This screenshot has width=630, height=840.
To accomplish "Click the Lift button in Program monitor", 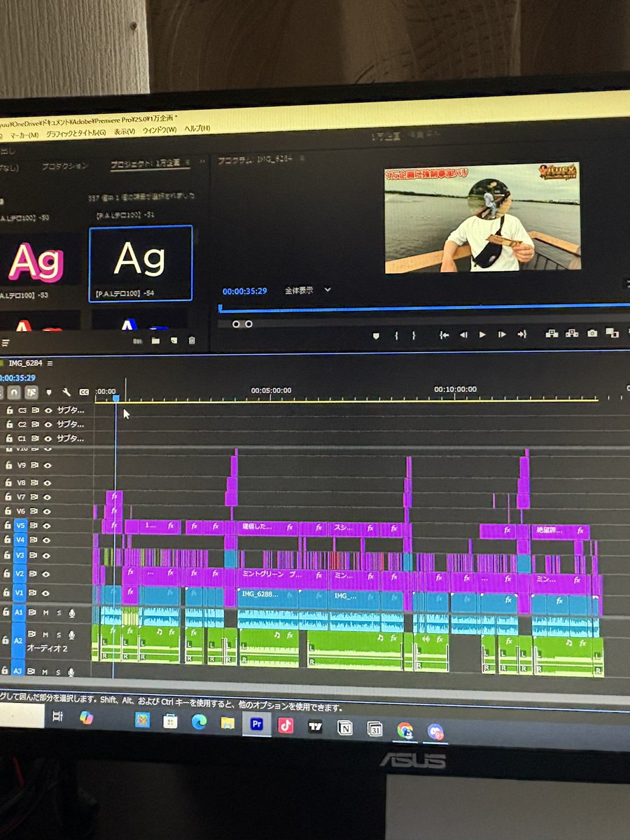I will 552,334.
